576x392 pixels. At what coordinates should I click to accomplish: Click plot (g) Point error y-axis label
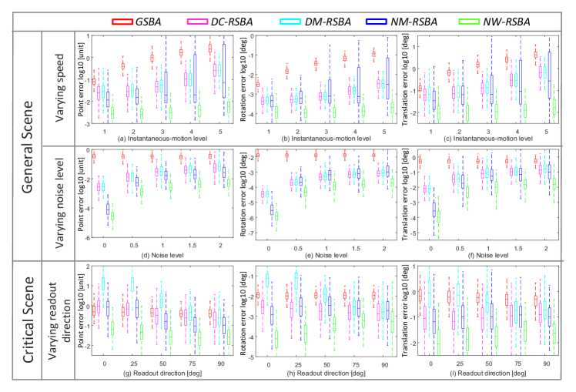[81, 311]
